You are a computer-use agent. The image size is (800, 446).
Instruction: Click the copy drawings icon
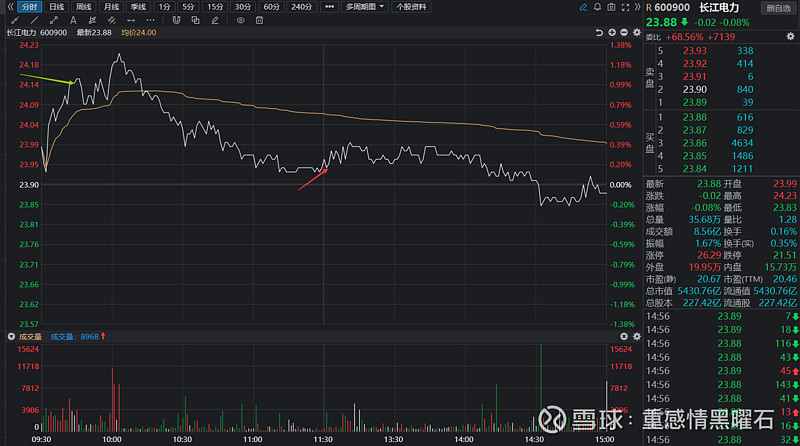coord(195,20)
